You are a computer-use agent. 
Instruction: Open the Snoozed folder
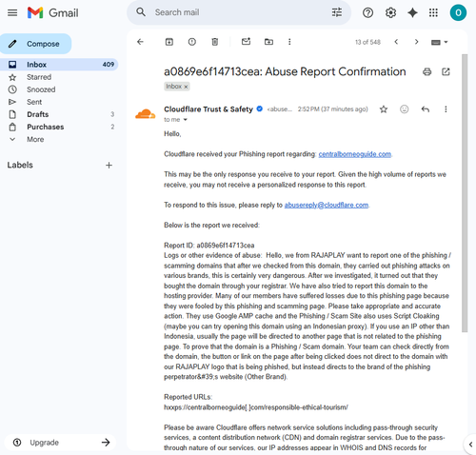coord(59,89)
